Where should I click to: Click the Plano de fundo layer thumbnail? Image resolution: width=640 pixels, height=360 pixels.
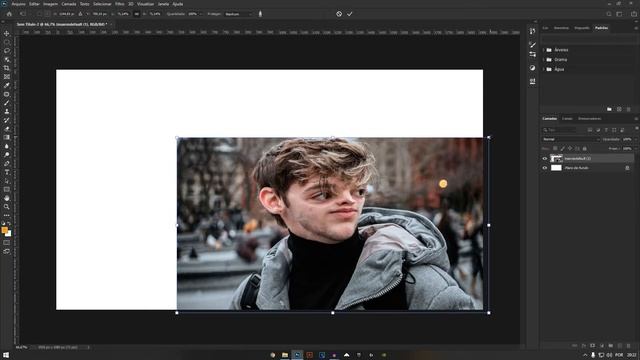pyautogui.click(x=556, y=168)
